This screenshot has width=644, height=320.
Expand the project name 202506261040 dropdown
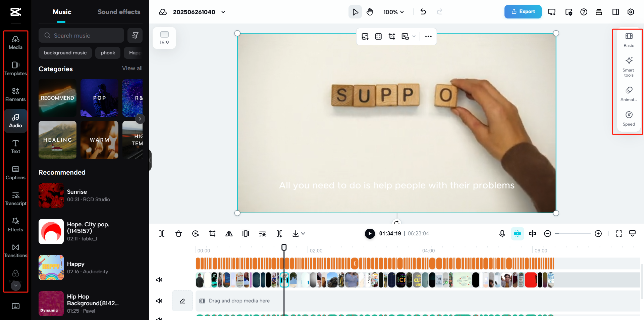[223, 12]
